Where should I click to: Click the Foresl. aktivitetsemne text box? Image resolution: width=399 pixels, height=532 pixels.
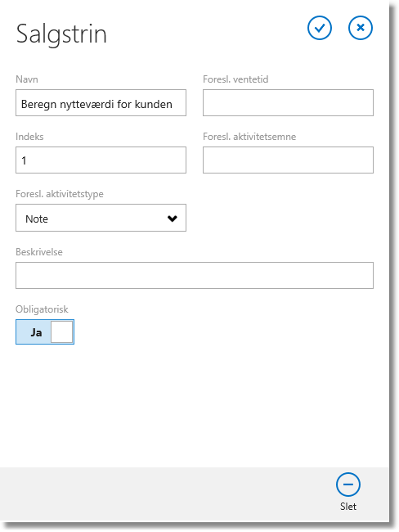point(288,160)
